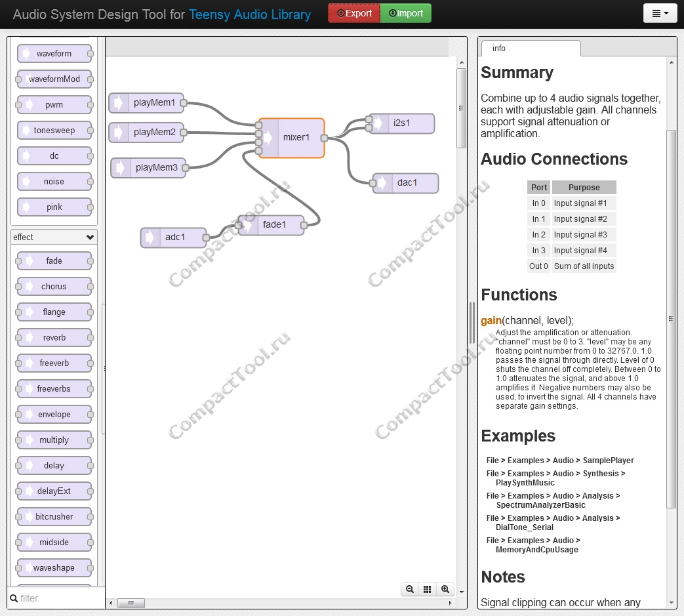
Task: Click the filter search field
Action: click(56, 598)
